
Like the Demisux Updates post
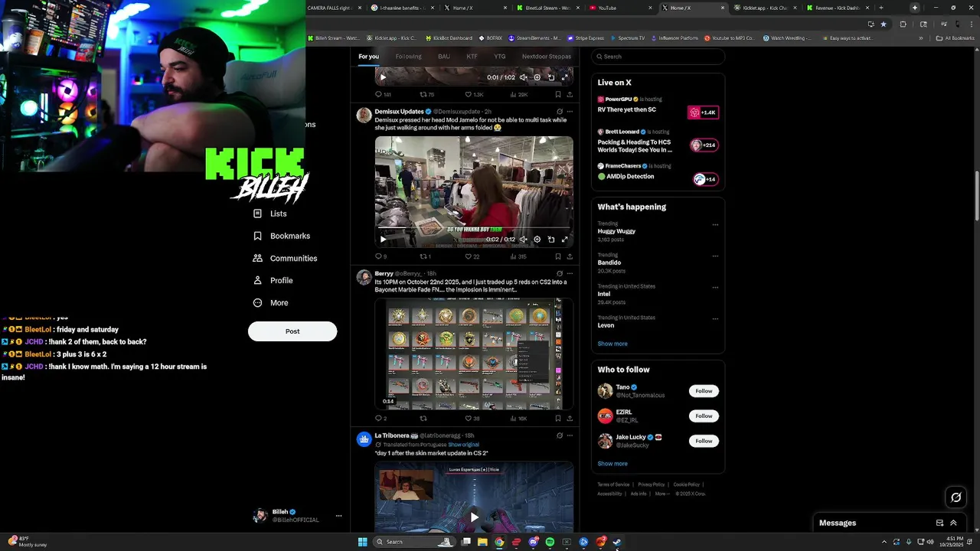pos(472,256)
